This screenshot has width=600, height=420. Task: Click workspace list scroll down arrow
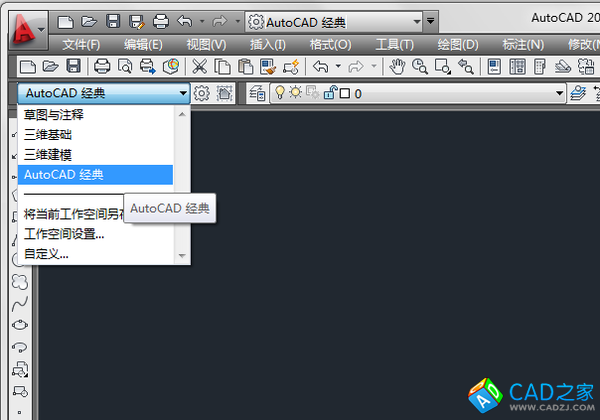[182, 256]
